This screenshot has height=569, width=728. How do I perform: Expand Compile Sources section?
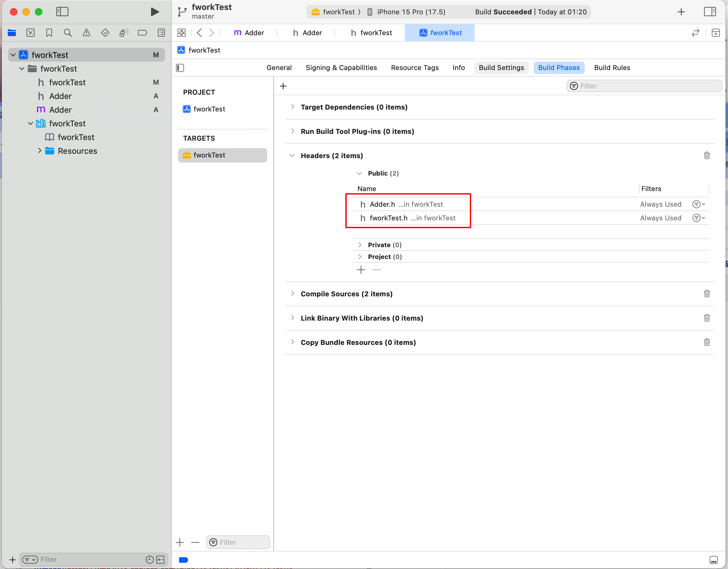(x=292, y=294)
